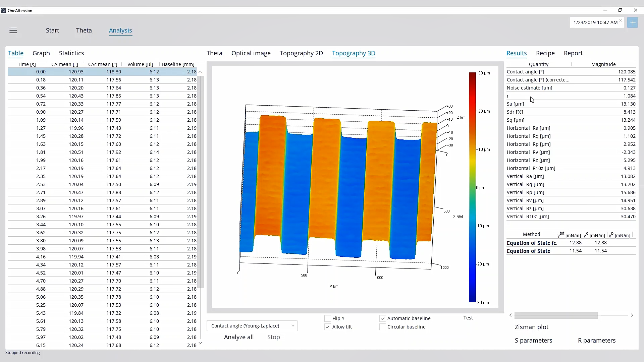Enable Allow tilt toggle

click(327, 327)
